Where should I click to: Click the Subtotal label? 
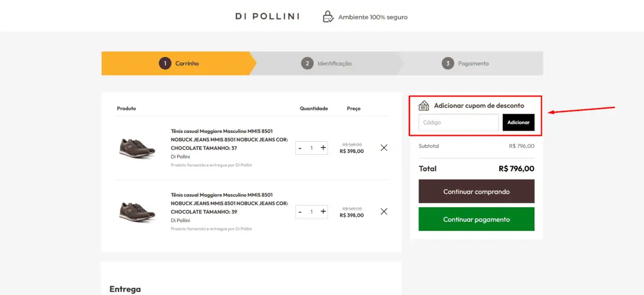(429, 146)
